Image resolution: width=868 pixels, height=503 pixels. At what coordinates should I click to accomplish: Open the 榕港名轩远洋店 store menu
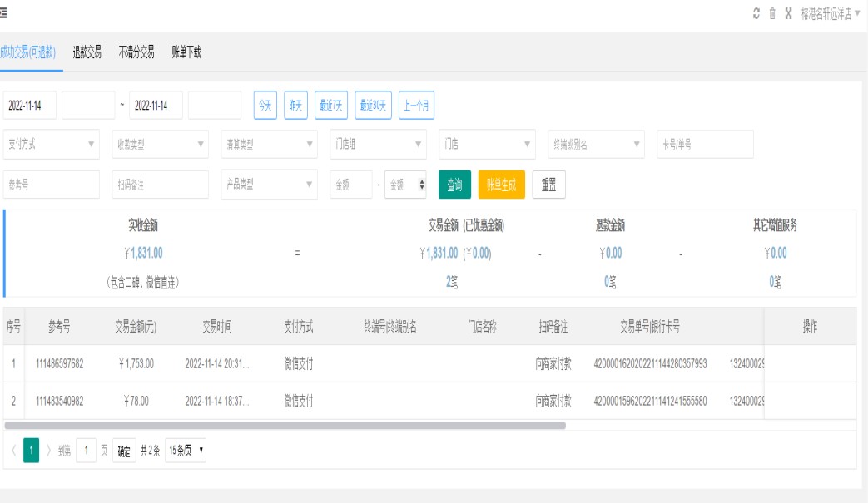[x=831, y=14]
